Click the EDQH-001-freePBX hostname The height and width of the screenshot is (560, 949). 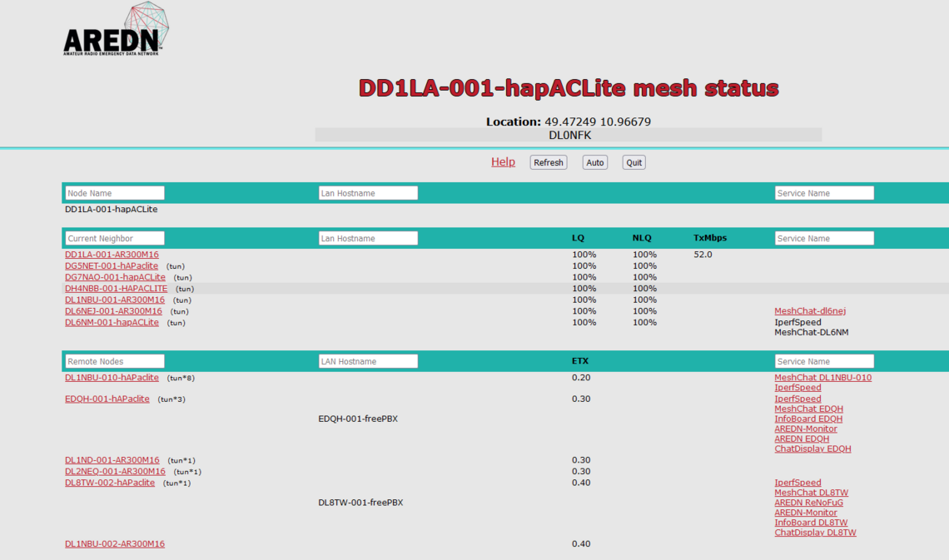(358, 419)
